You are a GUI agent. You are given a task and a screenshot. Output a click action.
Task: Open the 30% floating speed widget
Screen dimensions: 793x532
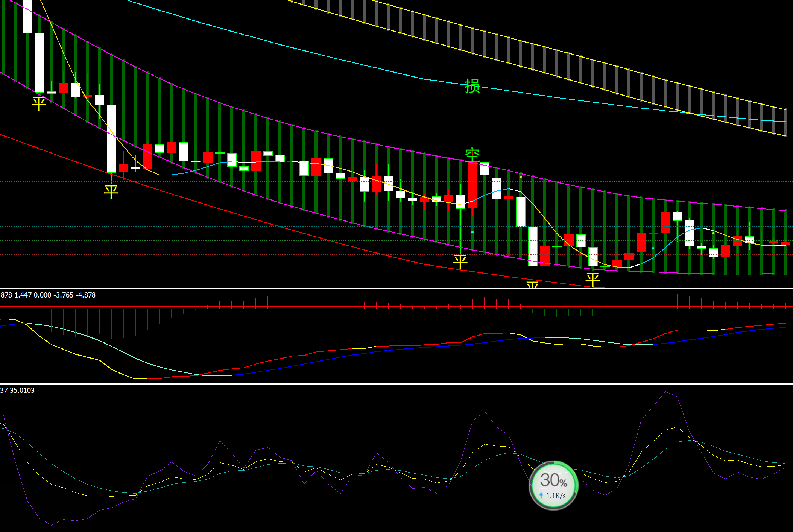(x=553, y=480)
